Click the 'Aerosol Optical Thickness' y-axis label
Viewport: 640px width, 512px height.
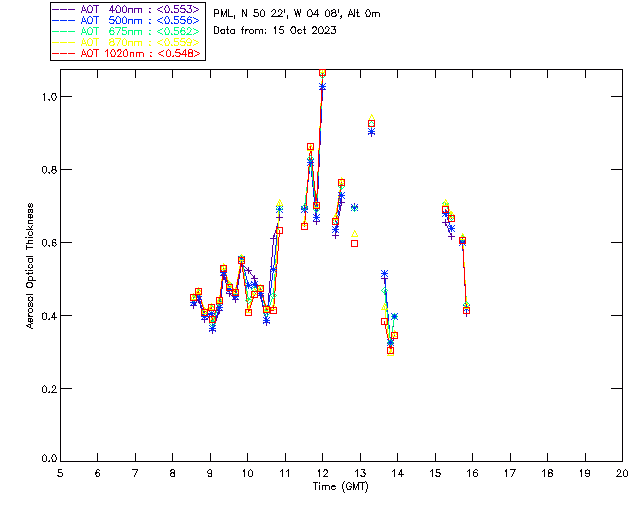[x=31, y=265]
